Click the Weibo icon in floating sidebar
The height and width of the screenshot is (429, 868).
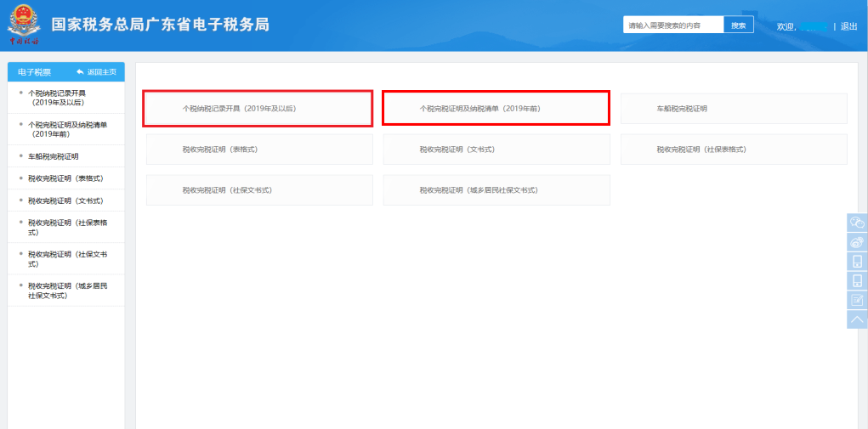pos(857,242)
